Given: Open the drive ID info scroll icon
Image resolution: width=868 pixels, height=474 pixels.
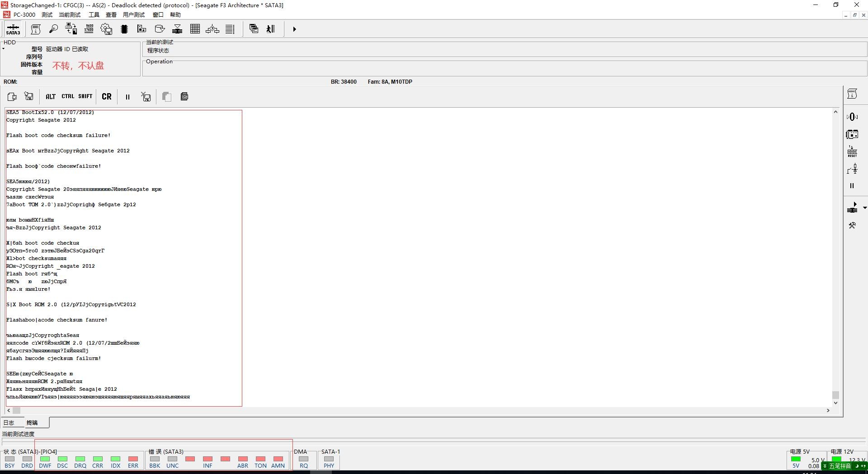Looking at the screenshot, I should click(36, 29).
